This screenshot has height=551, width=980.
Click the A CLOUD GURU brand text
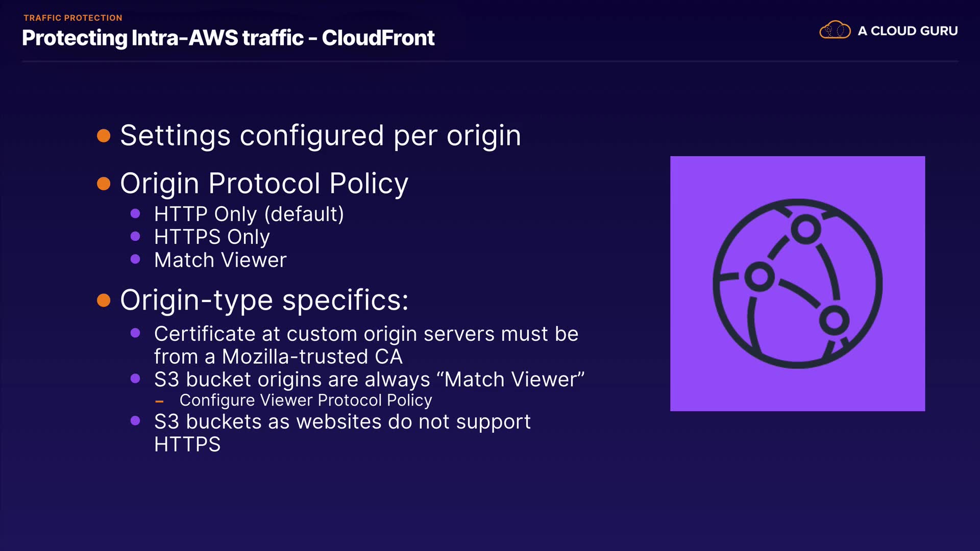coord(908,31)
